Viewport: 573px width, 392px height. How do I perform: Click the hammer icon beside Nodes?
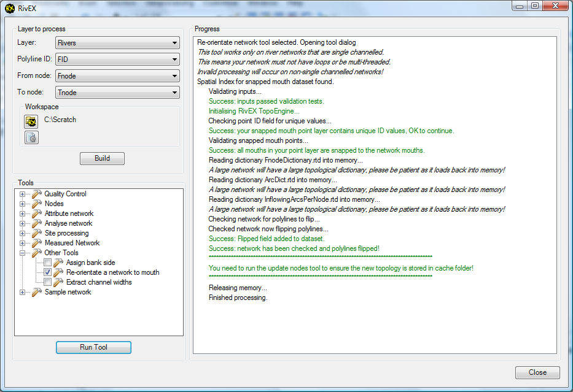point(37,204)
